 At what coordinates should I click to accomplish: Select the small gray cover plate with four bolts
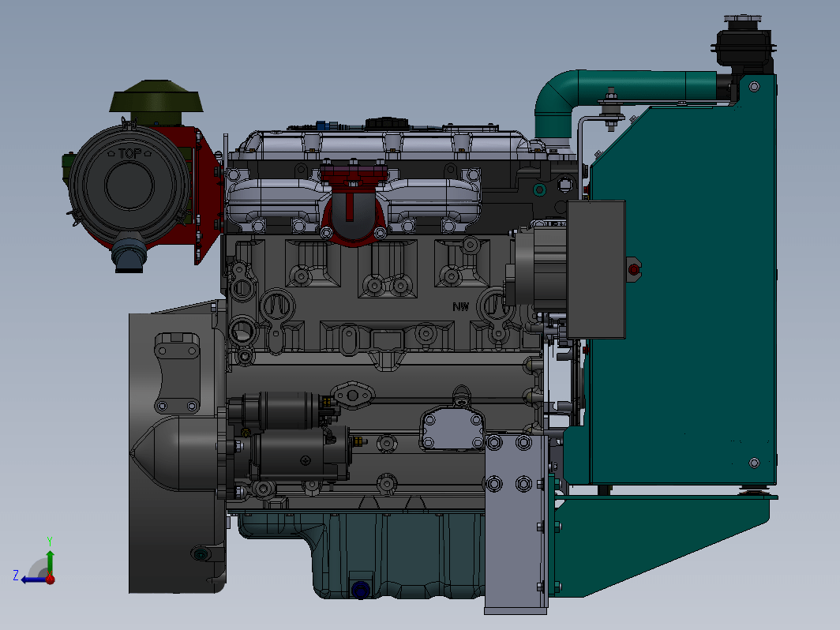tap(452, 428)
